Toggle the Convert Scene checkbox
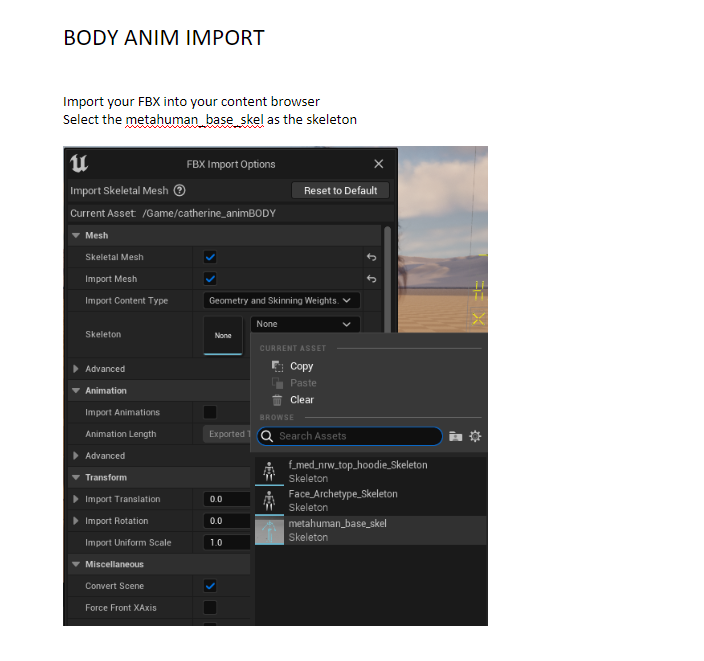Screen dimensions: 704x661 pyautogui.click(x=210, y=586)
